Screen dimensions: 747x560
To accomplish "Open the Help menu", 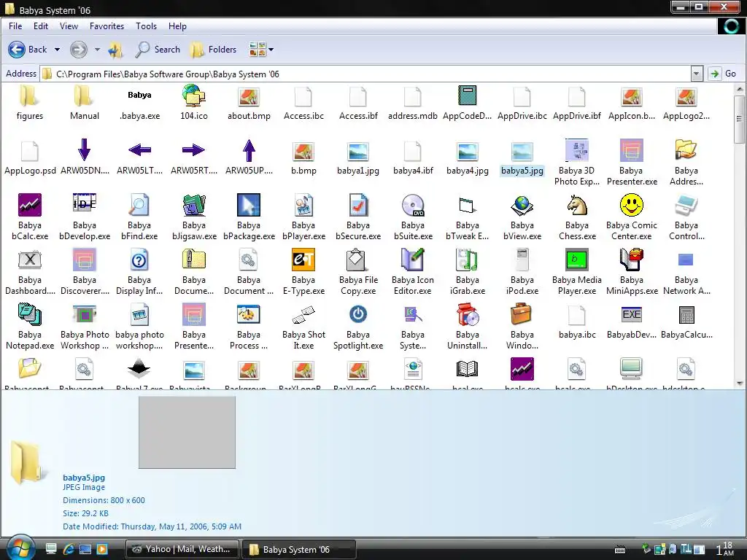I will (177, 26).
